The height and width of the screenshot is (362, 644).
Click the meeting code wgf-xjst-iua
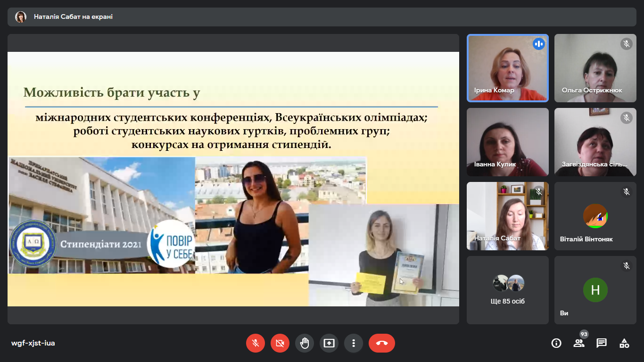pyautogui.click(x=33, y=343)
